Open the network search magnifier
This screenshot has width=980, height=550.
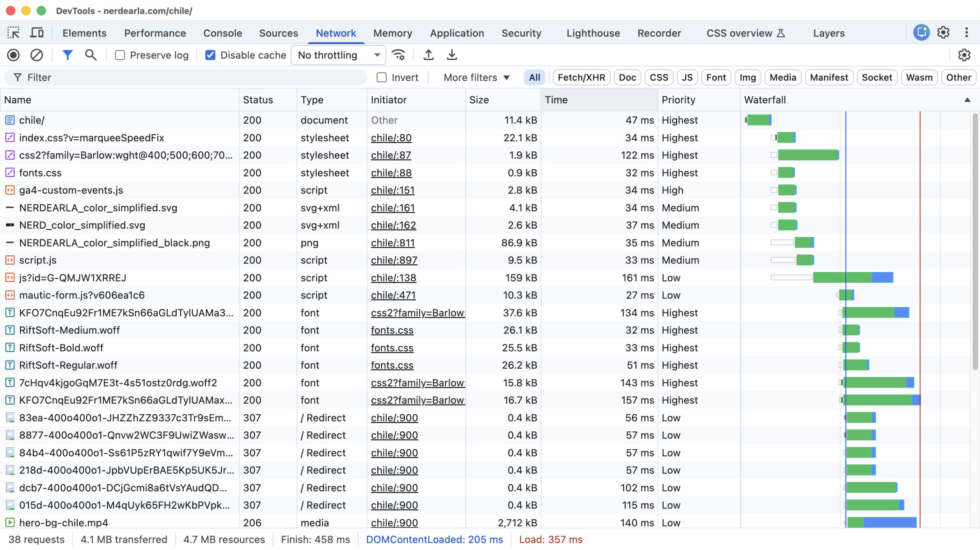pos(90,55)
